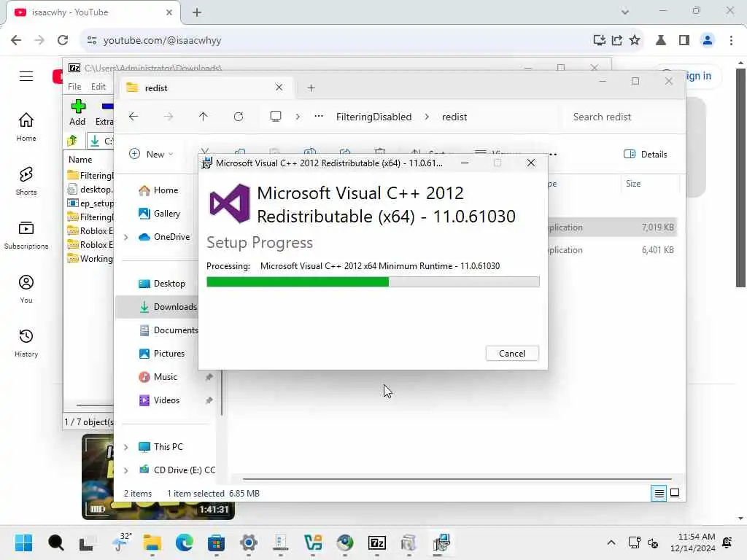This screenshot has height=560, width=747.
Task: Expand the CD Drive (E:) node
Action: click(126, 470)
